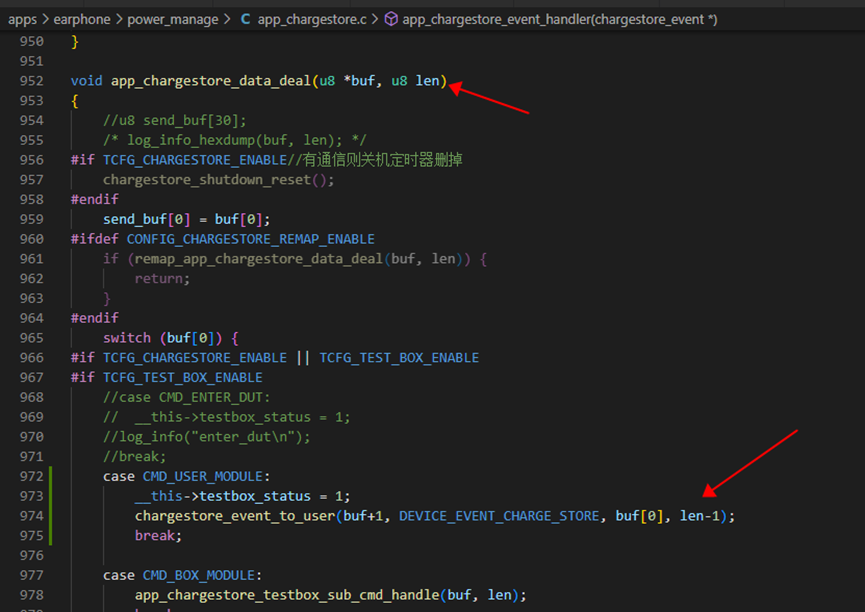Click line number 974 in the gutter
865x612 pixels.
pos(31,516)
